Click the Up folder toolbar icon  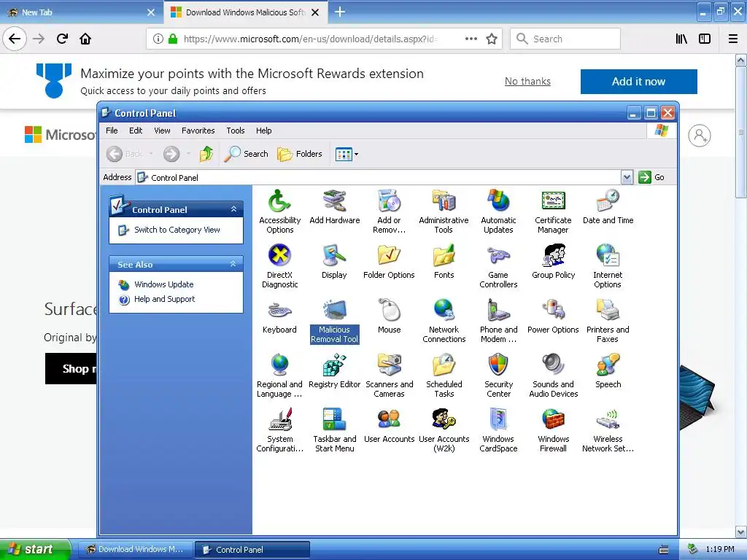[x=206, y=154]
